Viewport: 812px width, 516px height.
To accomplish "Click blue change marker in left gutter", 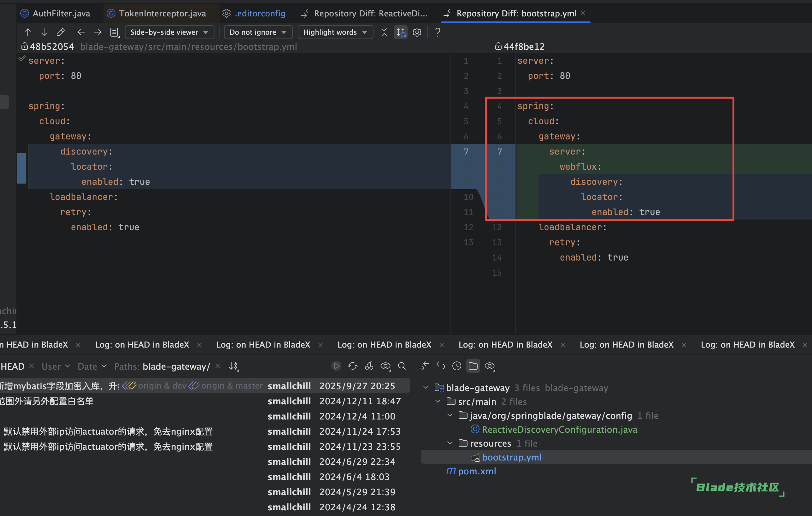I will point(21,168).
